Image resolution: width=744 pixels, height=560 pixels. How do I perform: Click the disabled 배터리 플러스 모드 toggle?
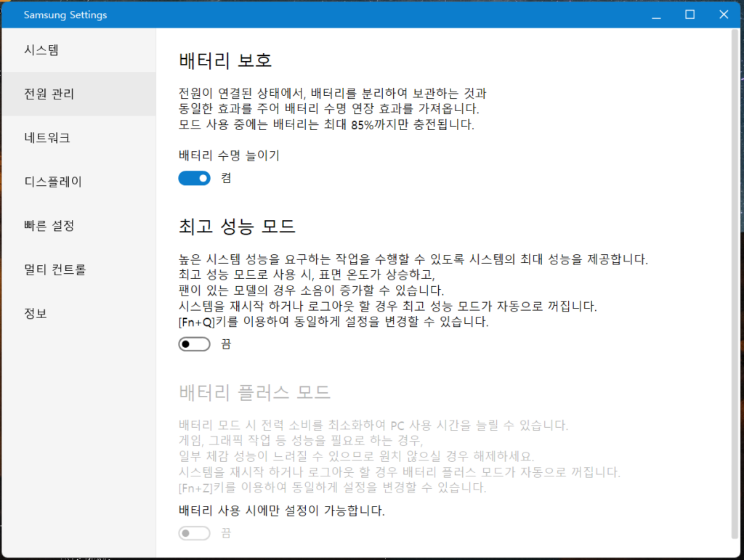pyautogui.click(x=194, y=533)
